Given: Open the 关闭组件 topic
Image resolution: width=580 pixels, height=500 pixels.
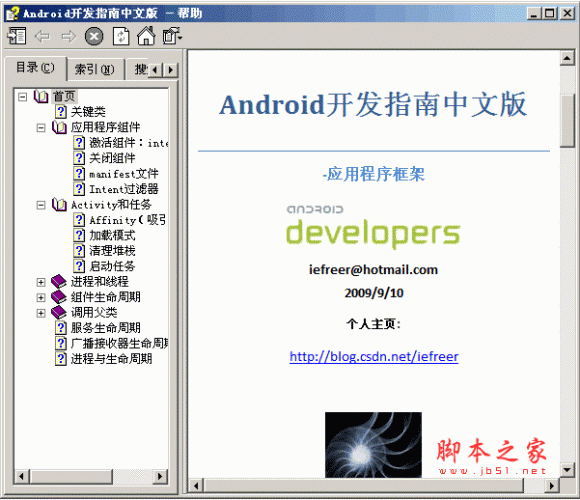Looking at the screenshot, I should (x=112, y=158).
